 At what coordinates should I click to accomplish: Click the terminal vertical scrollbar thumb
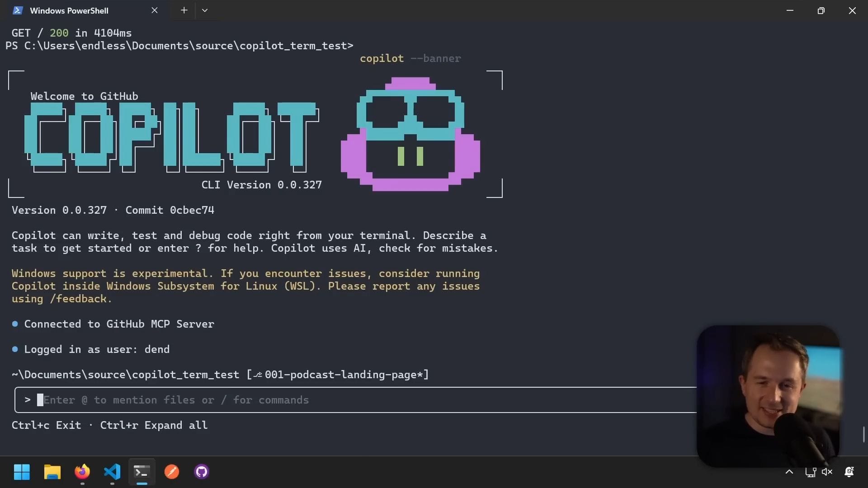(x=864, y=434)
